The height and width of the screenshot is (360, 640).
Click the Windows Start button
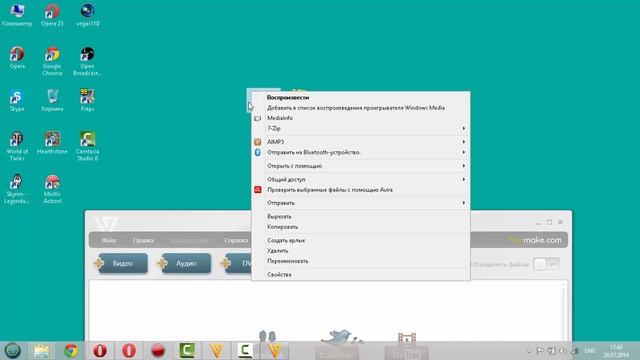[x=13, y=351]
